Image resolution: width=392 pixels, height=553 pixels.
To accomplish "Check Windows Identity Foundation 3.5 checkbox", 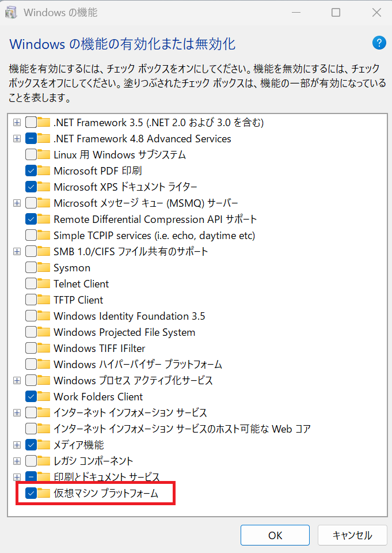I will 31,316.
